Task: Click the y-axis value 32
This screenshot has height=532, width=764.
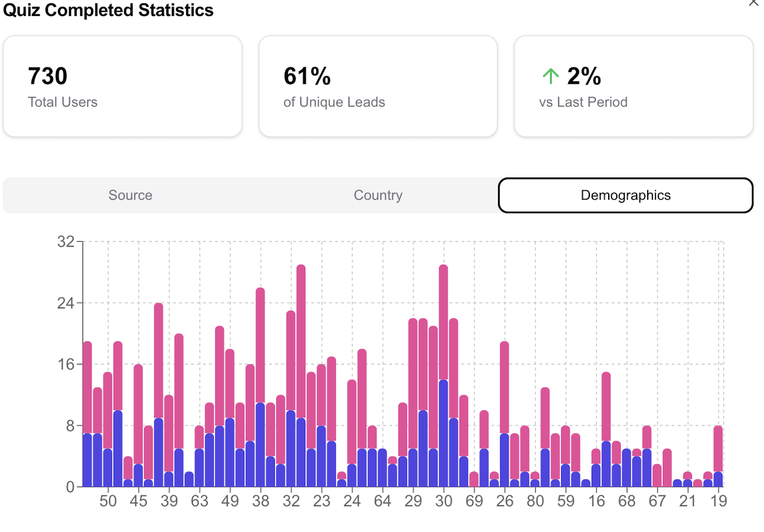Action: point(66,241)
